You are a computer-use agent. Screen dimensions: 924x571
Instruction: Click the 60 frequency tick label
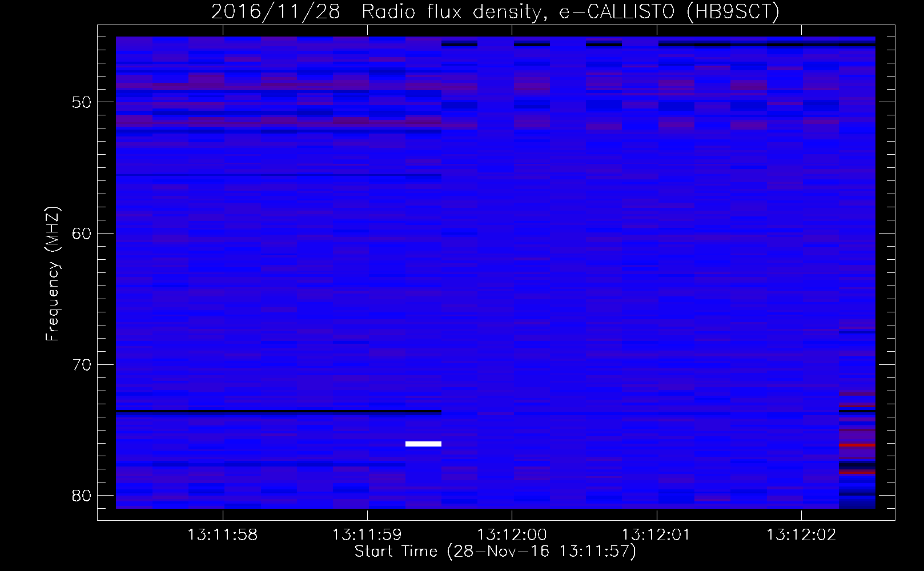pyautogui.click(x=82, y=234)
